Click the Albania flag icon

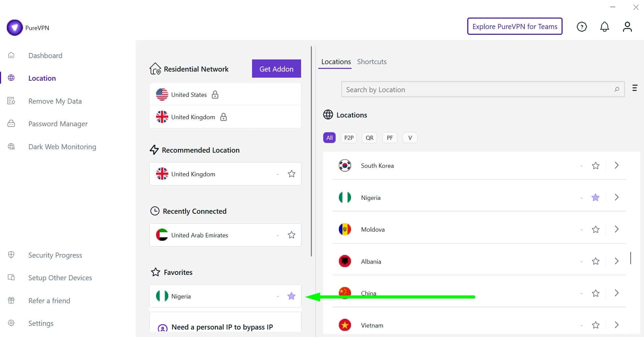pyautogui.click(x=345, y=261)
